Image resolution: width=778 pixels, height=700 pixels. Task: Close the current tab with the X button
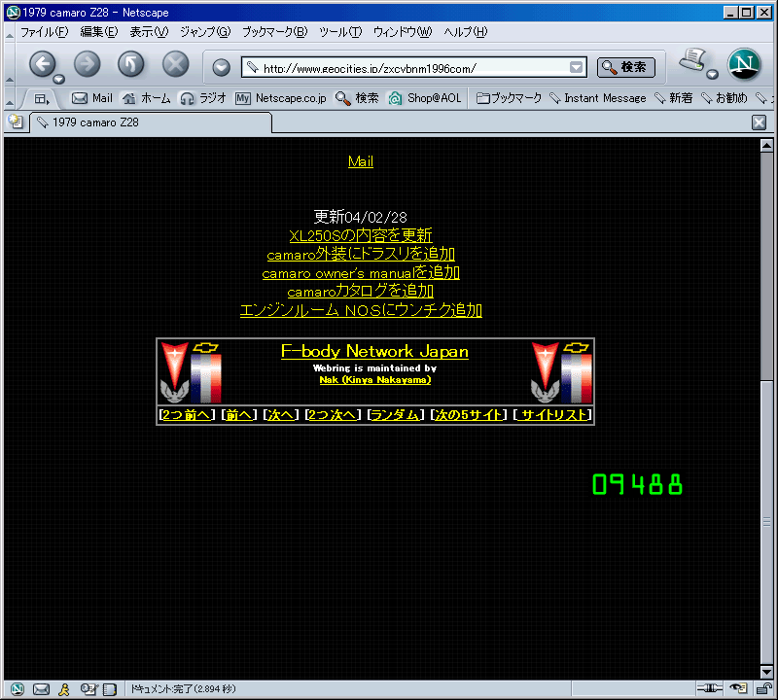[x=759, y=122]
